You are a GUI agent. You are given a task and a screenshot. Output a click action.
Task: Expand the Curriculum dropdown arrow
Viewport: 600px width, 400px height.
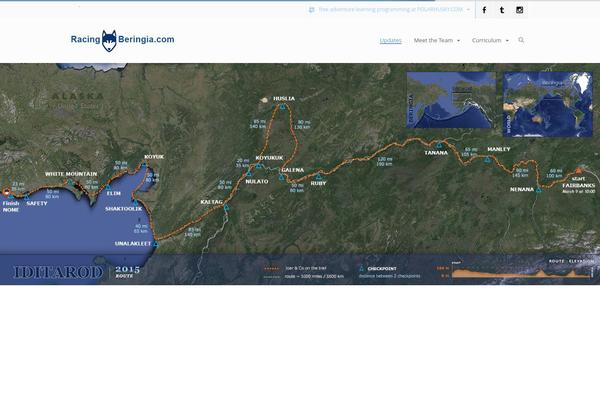(x=507, y=41)
